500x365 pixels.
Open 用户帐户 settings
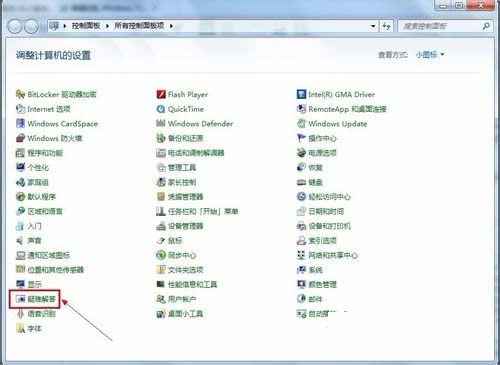point(176,299)
